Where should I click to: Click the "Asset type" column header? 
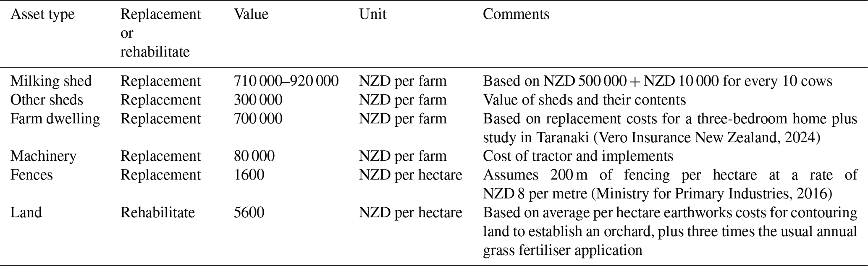(42, 15)
